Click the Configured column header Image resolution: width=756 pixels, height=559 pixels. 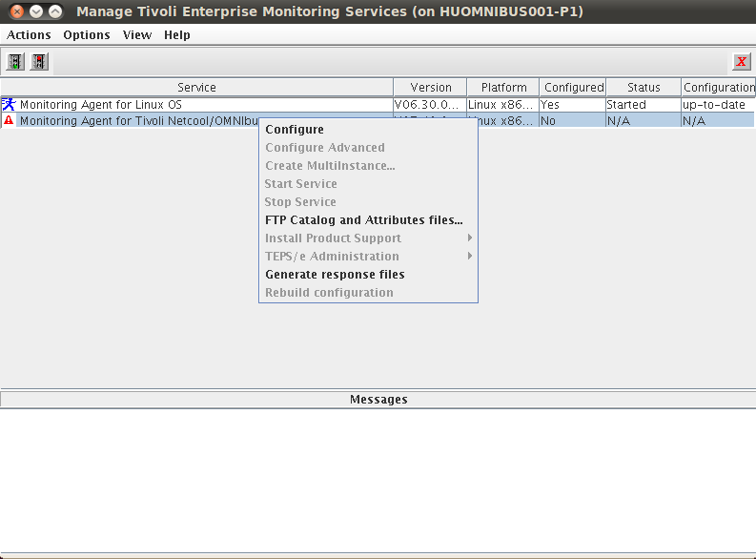click(573, 88)
